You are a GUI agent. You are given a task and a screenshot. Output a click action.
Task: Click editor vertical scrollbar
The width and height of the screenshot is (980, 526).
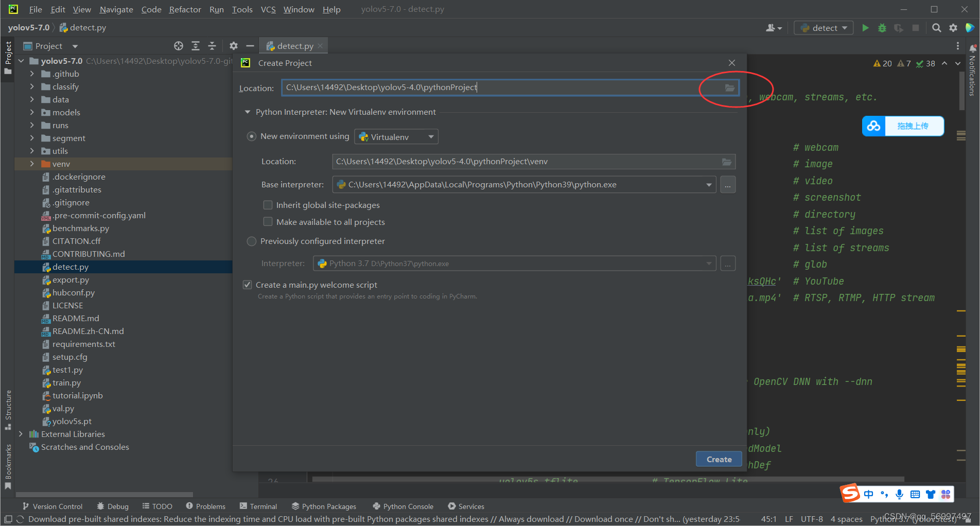coord(962,91)
